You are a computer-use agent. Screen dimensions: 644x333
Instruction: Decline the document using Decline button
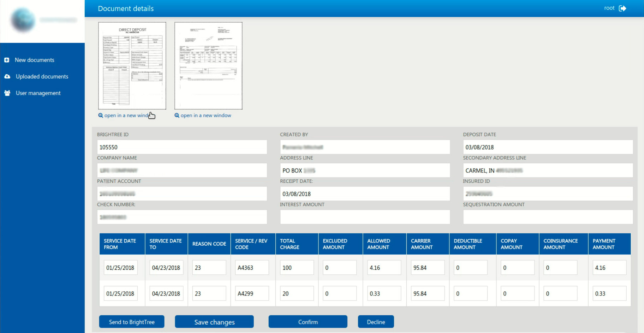click(x=376, y=322)
